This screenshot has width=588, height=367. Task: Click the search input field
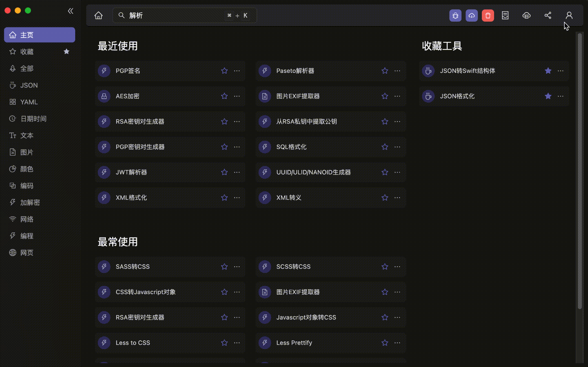click(x=174, y=15)
